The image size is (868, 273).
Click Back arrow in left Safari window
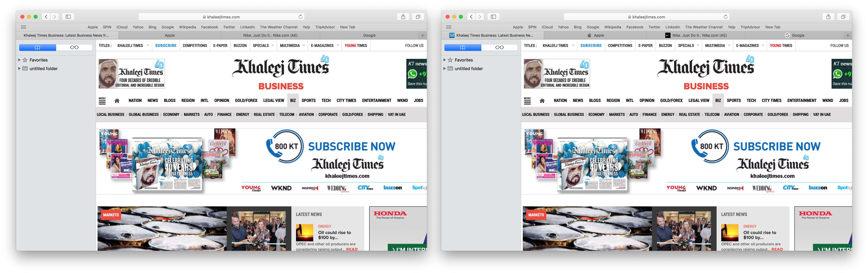tap(46, 17)
